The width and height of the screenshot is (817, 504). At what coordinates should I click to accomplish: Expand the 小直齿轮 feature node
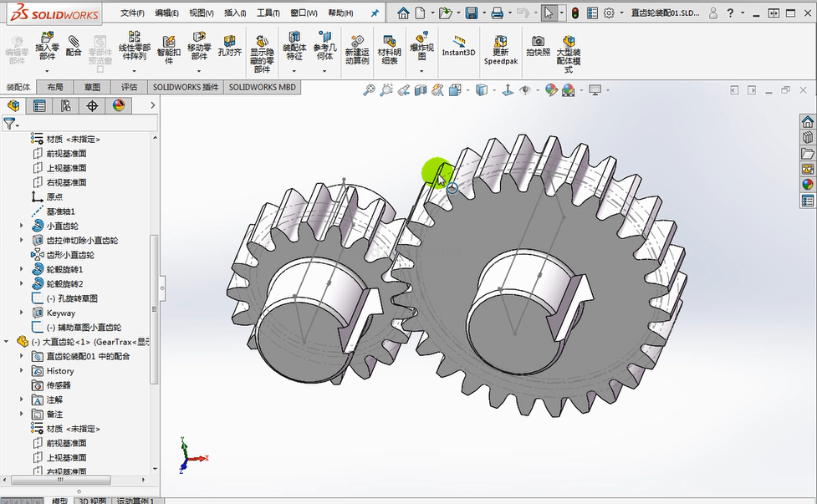click(x=22, y=226)
